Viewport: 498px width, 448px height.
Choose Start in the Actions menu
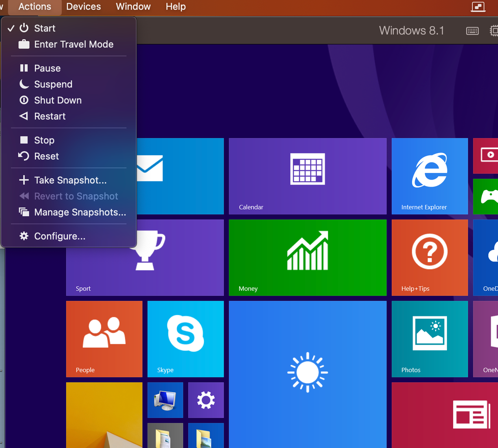pos(69,28)
